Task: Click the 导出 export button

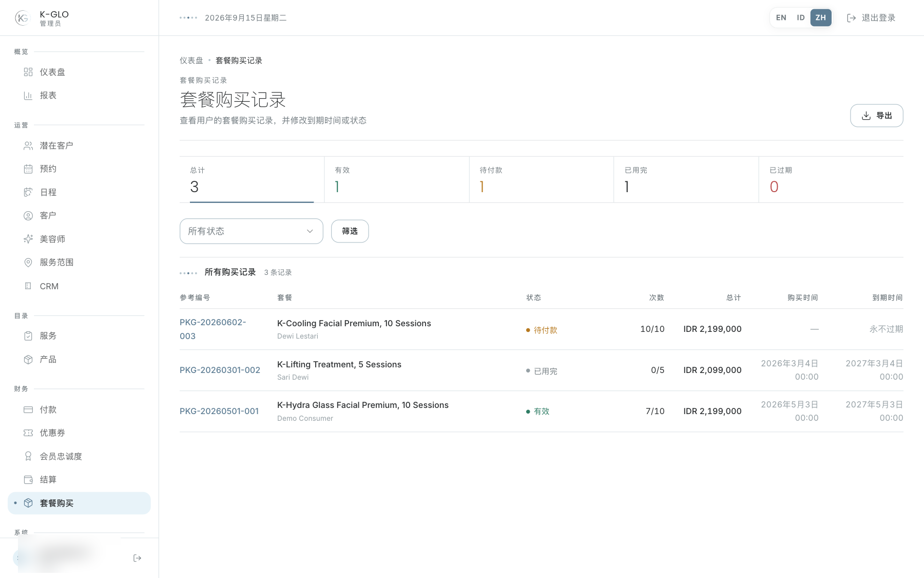Action: click(877, 116)
